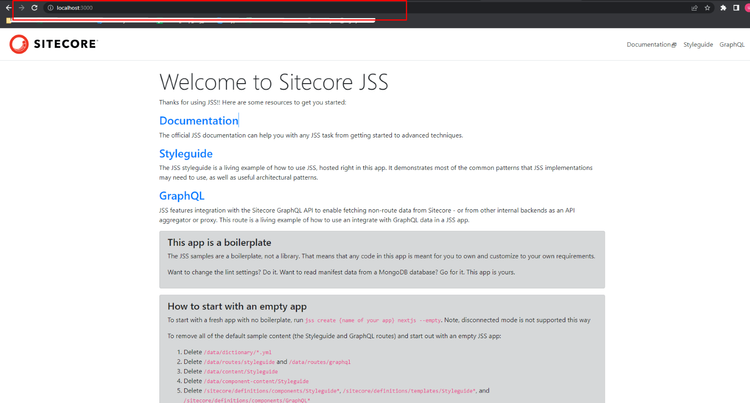
Task: Follow the blue GraphQL heading link
Action: coord(182,196)
